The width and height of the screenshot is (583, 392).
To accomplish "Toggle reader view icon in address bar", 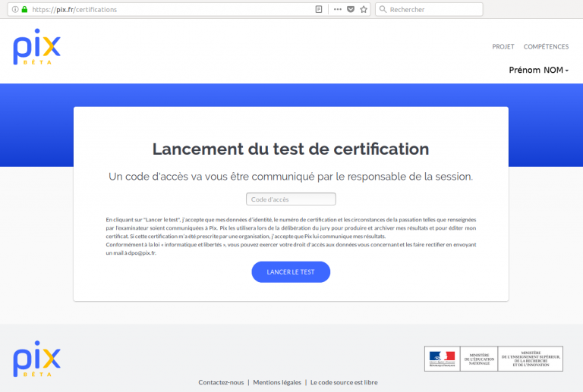I will click(319, 10).
